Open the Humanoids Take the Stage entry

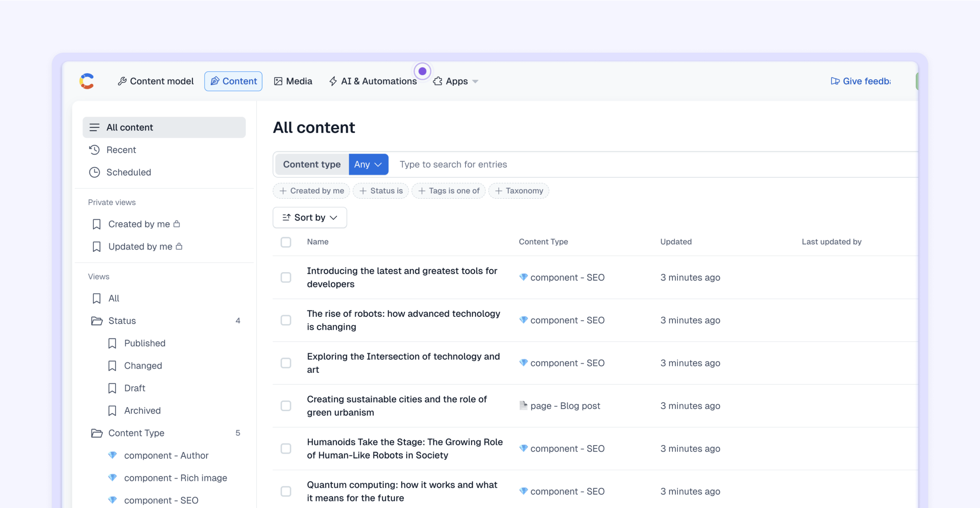(405, 448)
